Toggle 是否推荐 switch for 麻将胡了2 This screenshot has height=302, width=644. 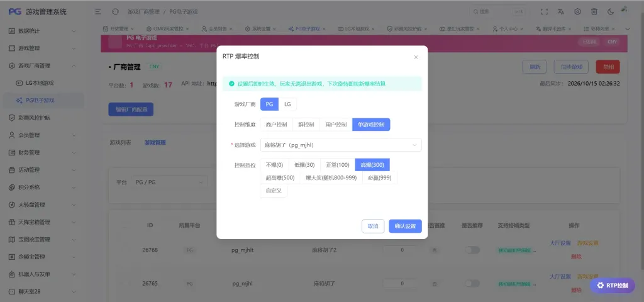tap(472, 250)
